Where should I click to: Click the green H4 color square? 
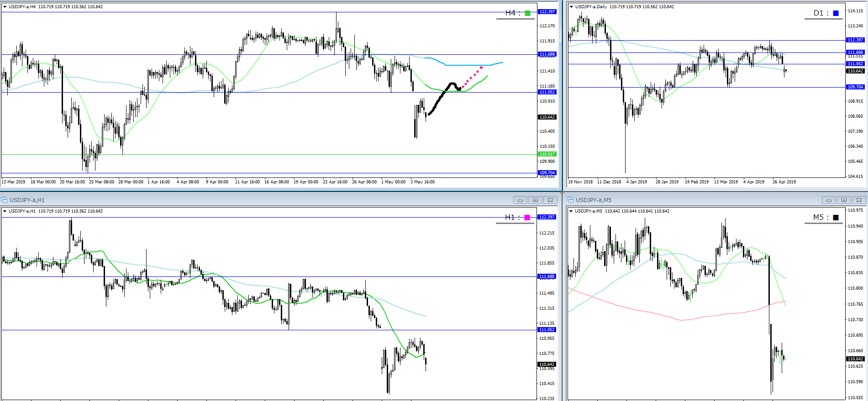528,13
